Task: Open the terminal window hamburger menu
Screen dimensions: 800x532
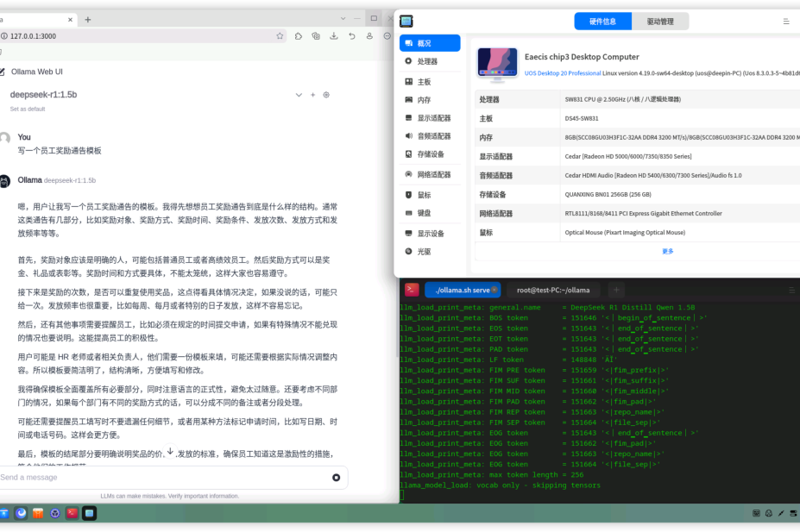Action: [x=792, y=290]
